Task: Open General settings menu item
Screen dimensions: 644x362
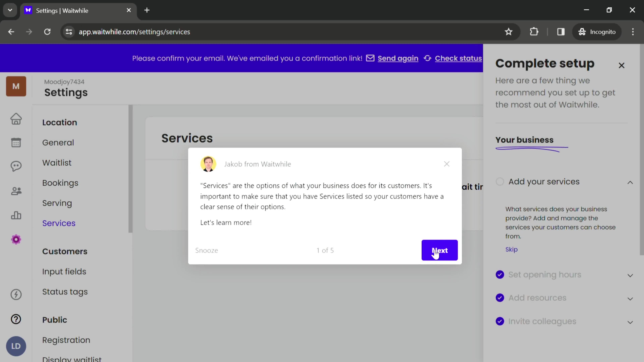Action: coord(58,143)
